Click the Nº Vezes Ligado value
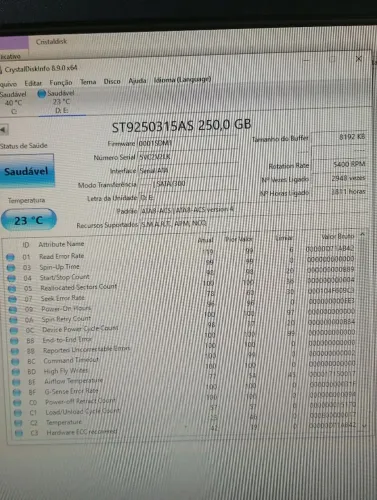 (x=339, y=178)
